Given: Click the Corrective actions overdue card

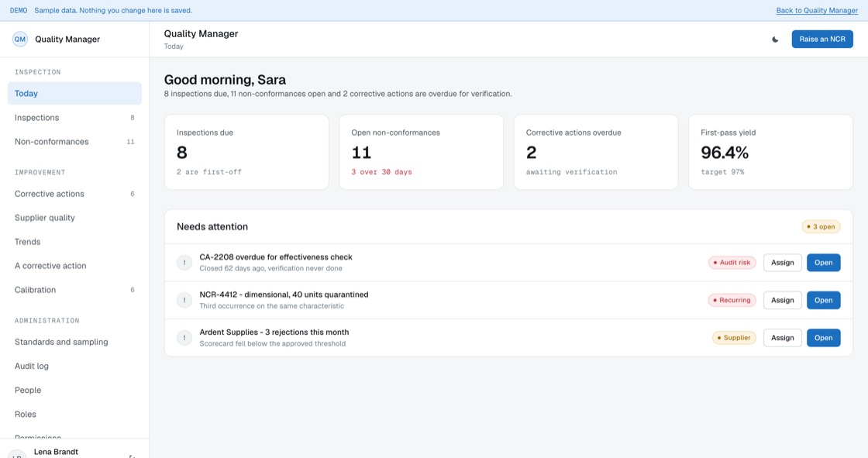Looking at the screenshot, I should 596,153.
